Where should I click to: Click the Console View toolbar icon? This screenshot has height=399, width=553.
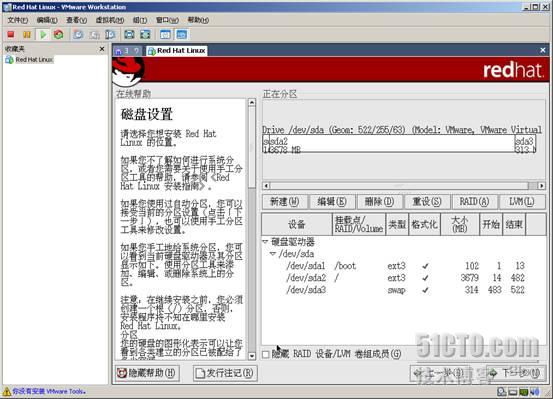[x=181, y=34]
